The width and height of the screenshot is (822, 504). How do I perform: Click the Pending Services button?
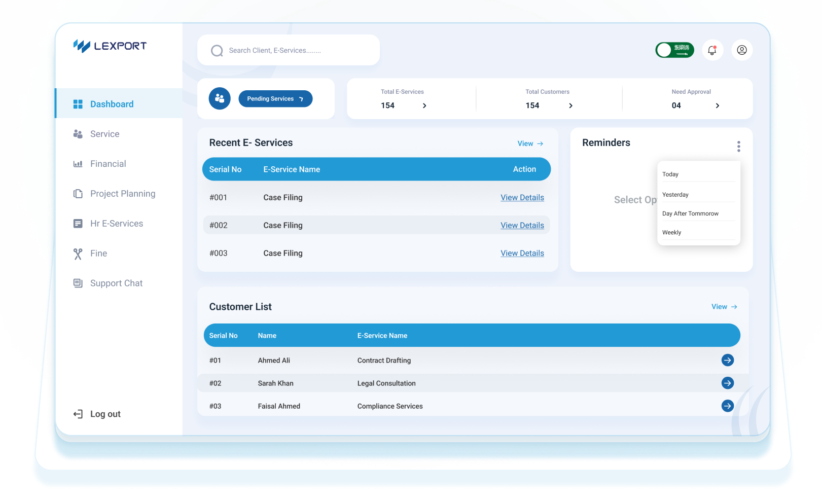coord(275,99)
